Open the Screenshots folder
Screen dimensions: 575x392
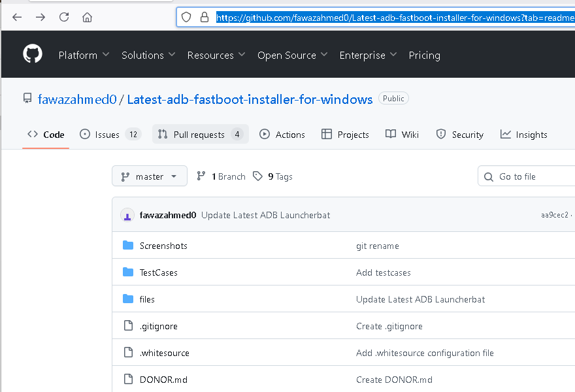point(163,246)
